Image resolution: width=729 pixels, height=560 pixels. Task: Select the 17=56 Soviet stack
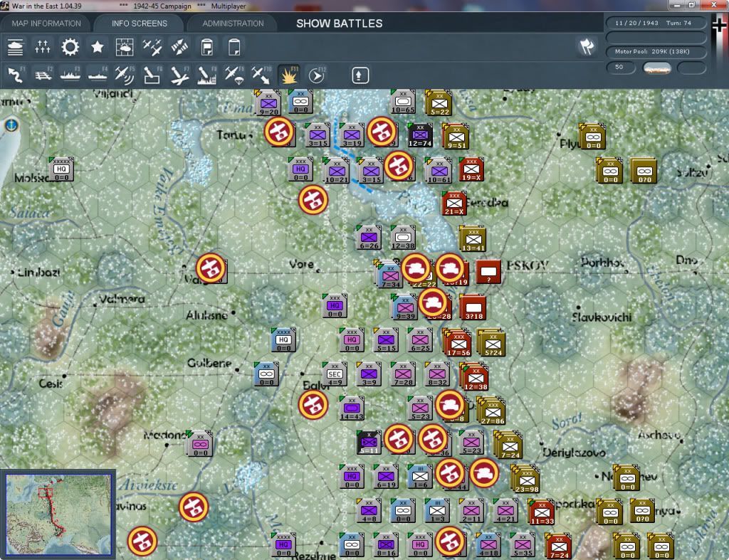pos(458,343)
